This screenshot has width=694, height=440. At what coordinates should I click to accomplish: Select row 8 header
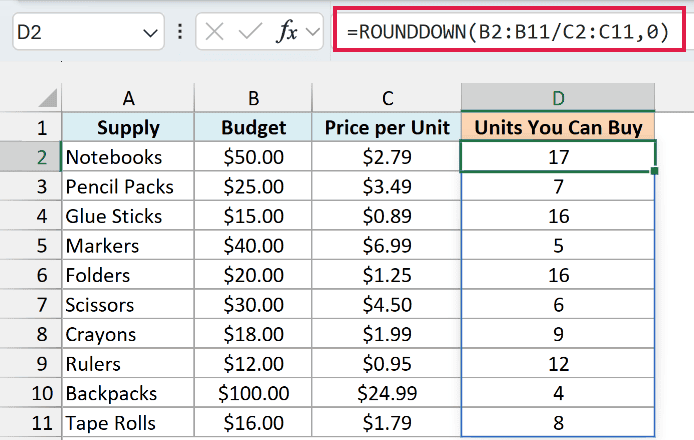pyautogui.click(x=31, y=334)
